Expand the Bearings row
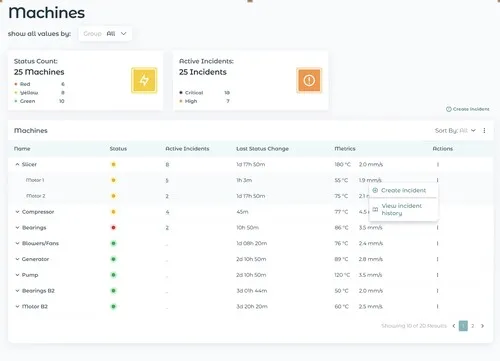The width and height of the screenshot is (500, 361). 17,228
